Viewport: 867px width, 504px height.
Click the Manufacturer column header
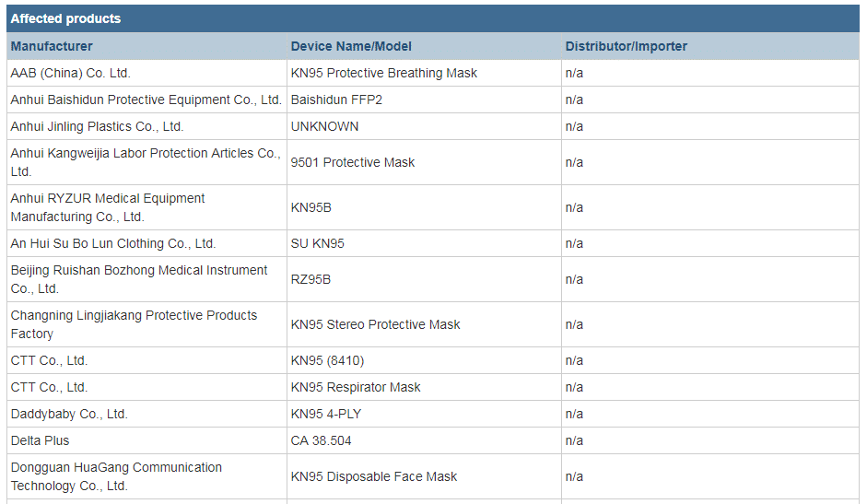pos(146,46)
